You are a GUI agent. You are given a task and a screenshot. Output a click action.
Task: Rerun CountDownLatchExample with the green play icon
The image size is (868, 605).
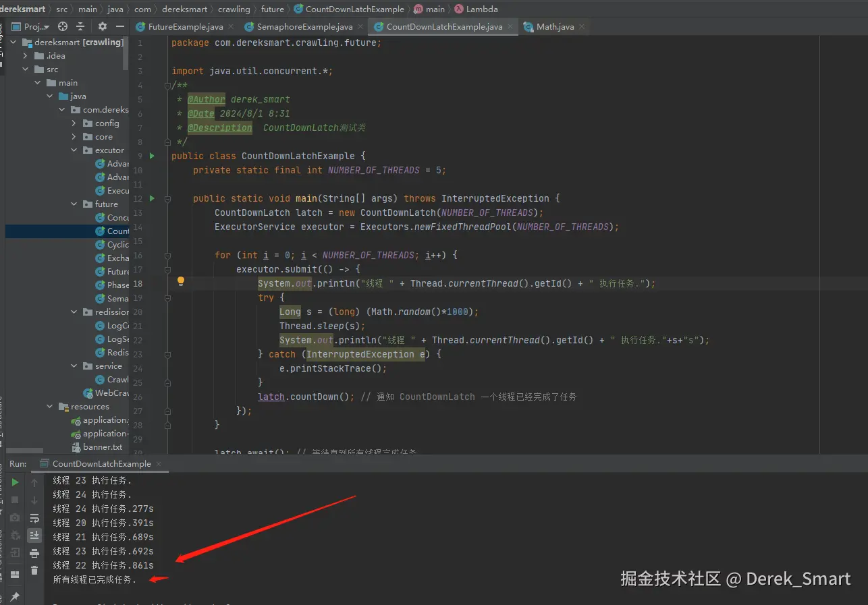pos(15,482)
